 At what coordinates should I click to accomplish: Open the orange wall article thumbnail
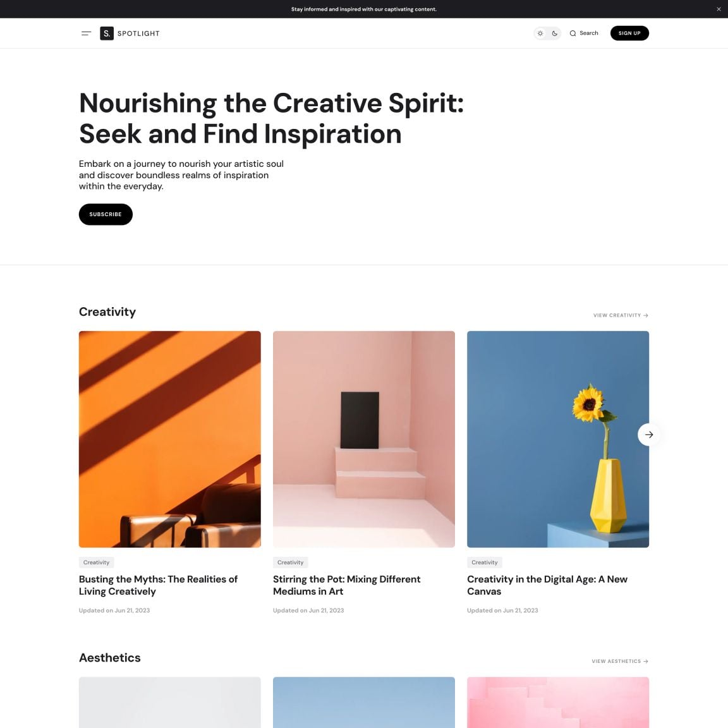(170, 439)
